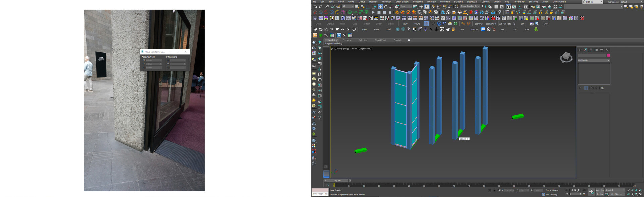Click the Angle Snap toggle icon
This screenshot has height=197, width=644.
pyautogui.click(x=439, y=7)
